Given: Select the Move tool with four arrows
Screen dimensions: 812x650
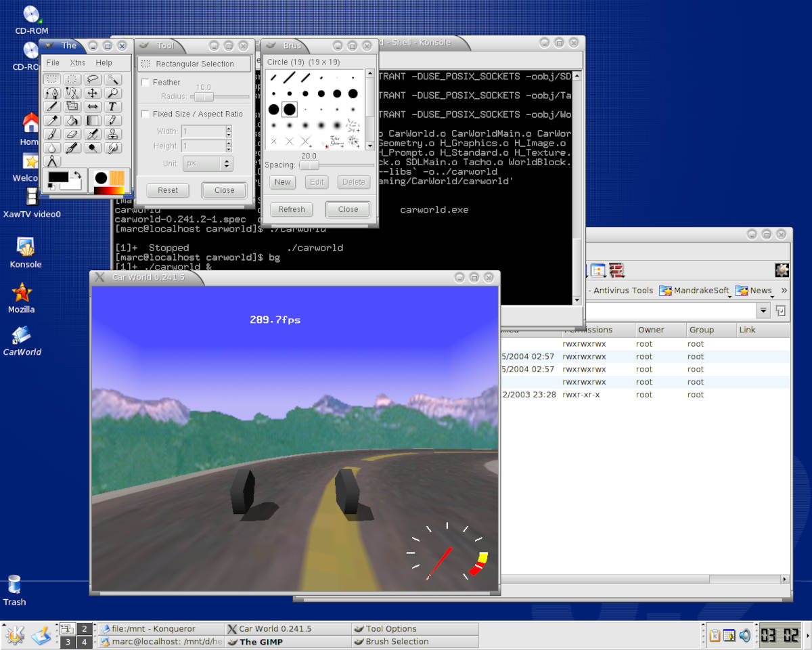Looking at the screenshot, I should point(93,93).
